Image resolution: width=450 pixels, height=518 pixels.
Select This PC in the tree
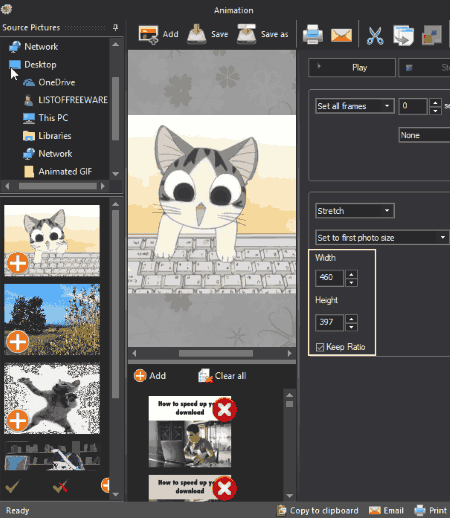tap(45, 118)
